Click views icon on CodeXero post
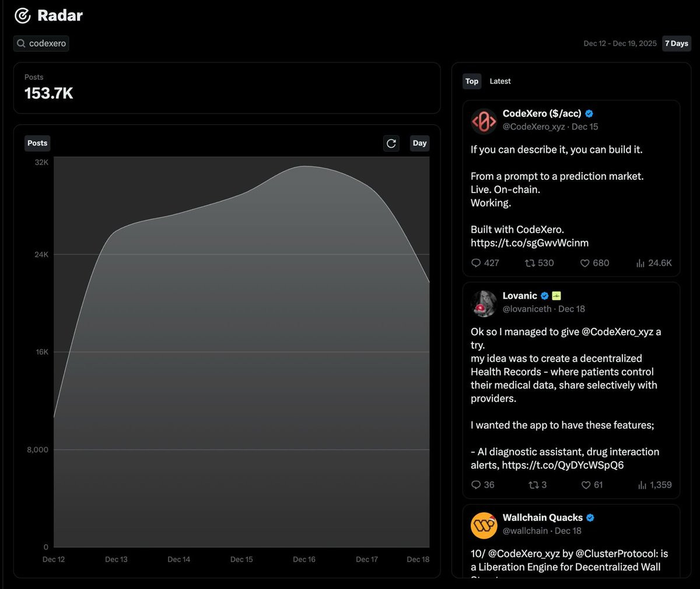Screen dimensions: 700x589 click(640, 263)
